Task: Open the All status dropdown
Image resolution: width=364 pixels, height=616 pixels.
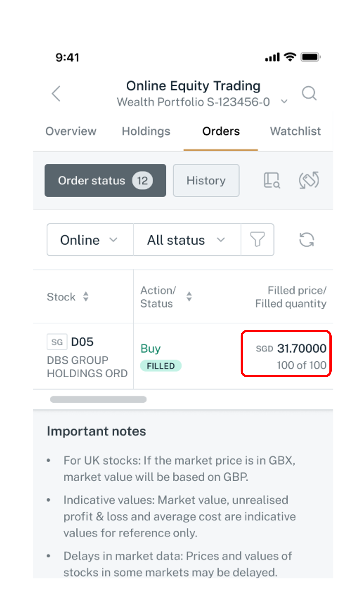Action: pos(187,239)
